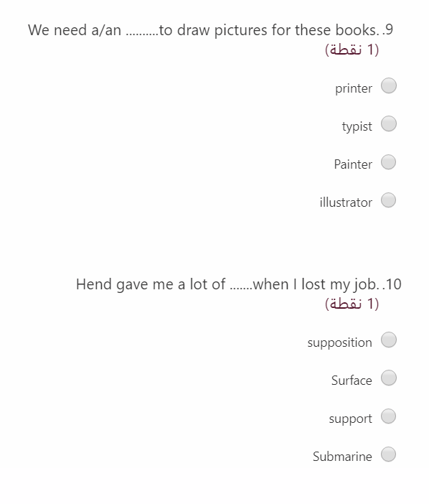Click the points label under question 9

(x=352, y=50)
